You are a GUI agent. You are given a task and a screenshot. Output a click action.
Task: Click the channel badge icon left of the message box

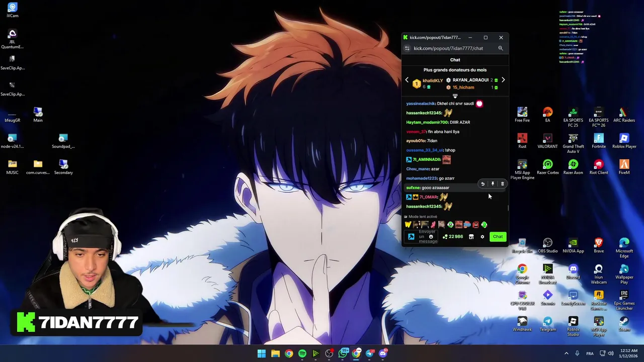411,237
